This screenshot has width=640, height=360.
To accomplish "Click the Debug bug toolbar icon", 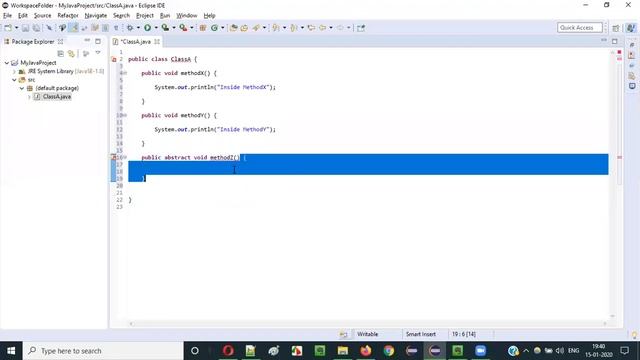I will pyautogui.click(x=130, y=28).
